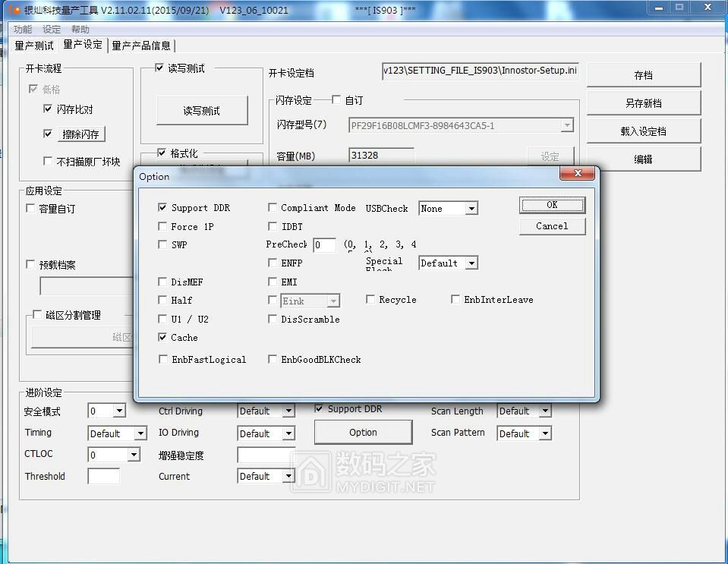Uncheck Support DDR in Option dialog
The height and width of the screenshot is (564, 728).
tap(162, 207)
